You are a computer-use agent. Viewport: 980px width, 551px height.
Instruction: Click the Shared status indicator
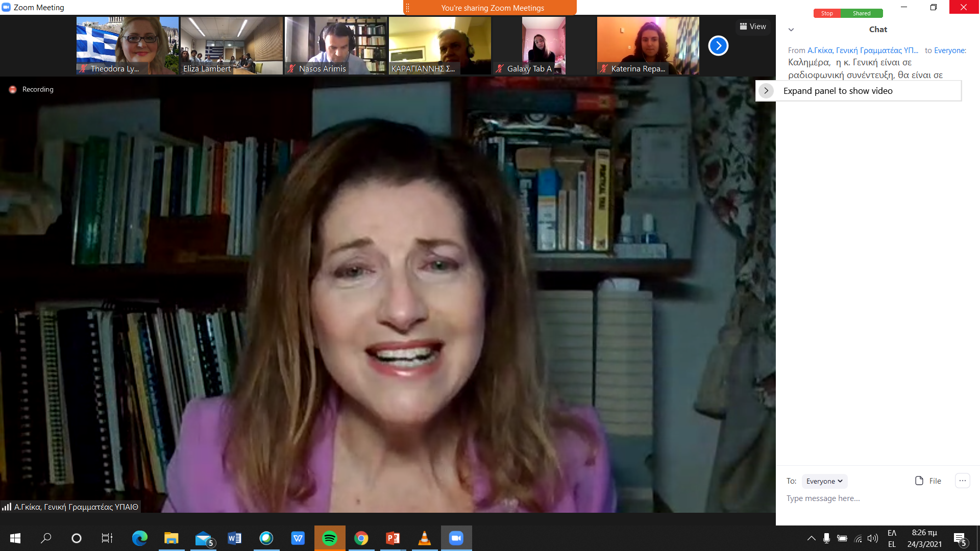(862, 13)
